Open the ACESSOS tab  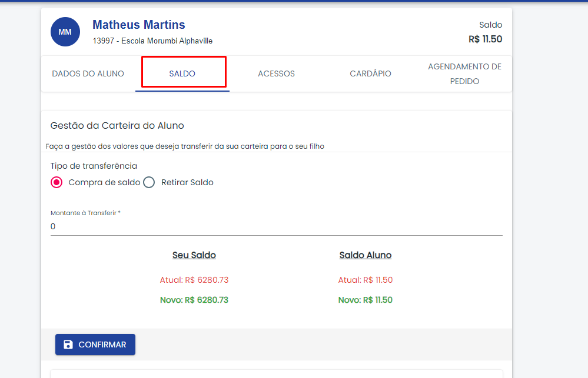tap(277, 73)
